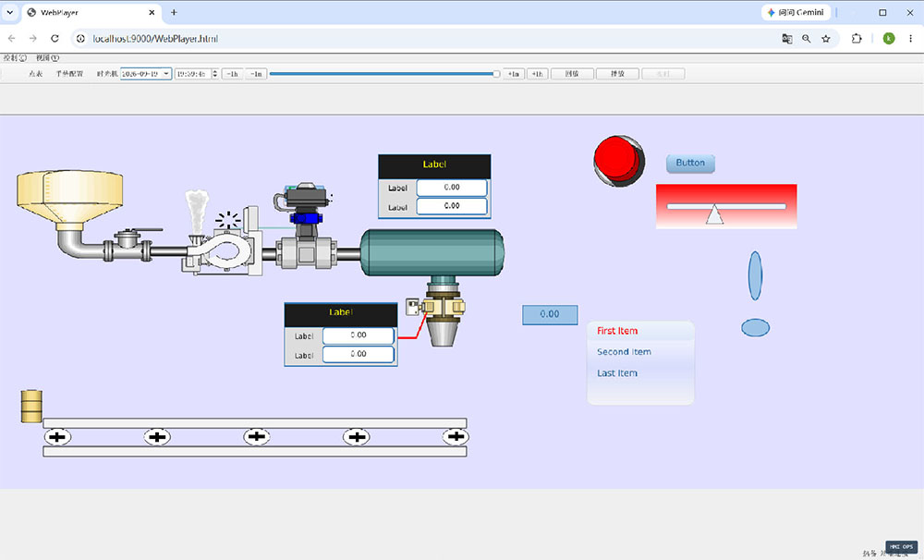Click the -1h time step button
924x560 pixels.
pyautogui.click(x=232, y=74)
